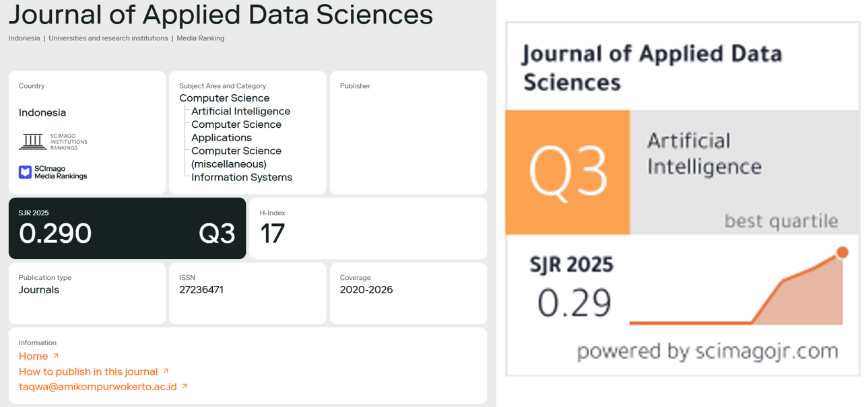
Task: Select Computer Science Applications category
Action: click(236, 131)
